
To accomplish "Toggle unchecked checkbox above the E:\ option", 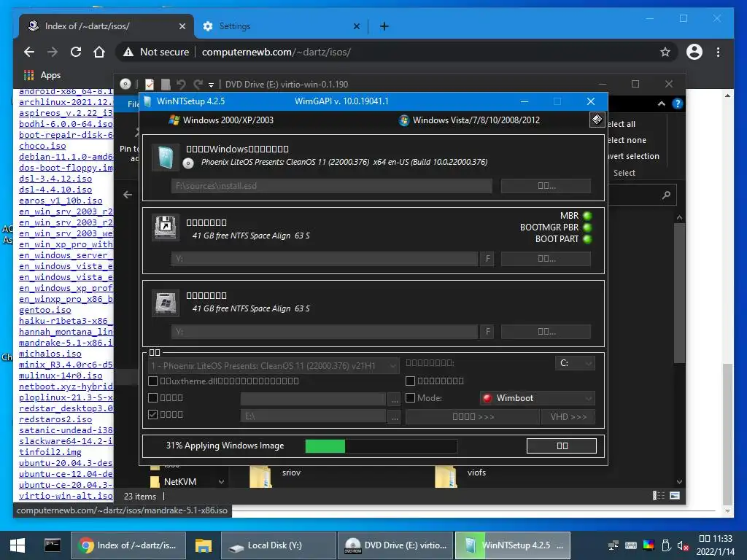I will (153, 397).
